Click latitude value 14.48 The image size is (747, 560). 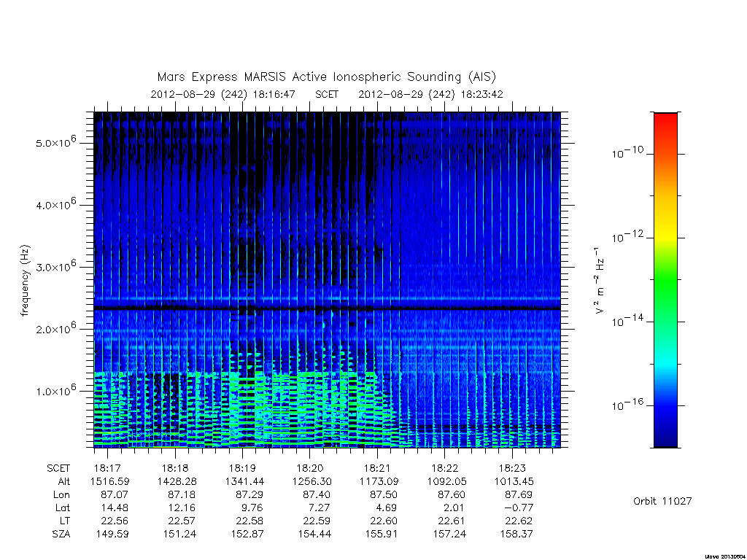(x=115, y=507)
